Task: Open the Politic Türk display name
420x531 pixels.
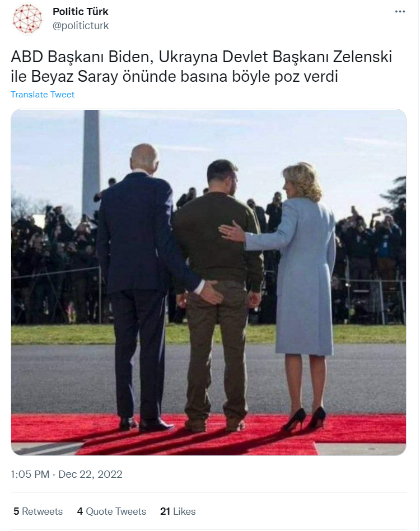Action: pos(81,12)
